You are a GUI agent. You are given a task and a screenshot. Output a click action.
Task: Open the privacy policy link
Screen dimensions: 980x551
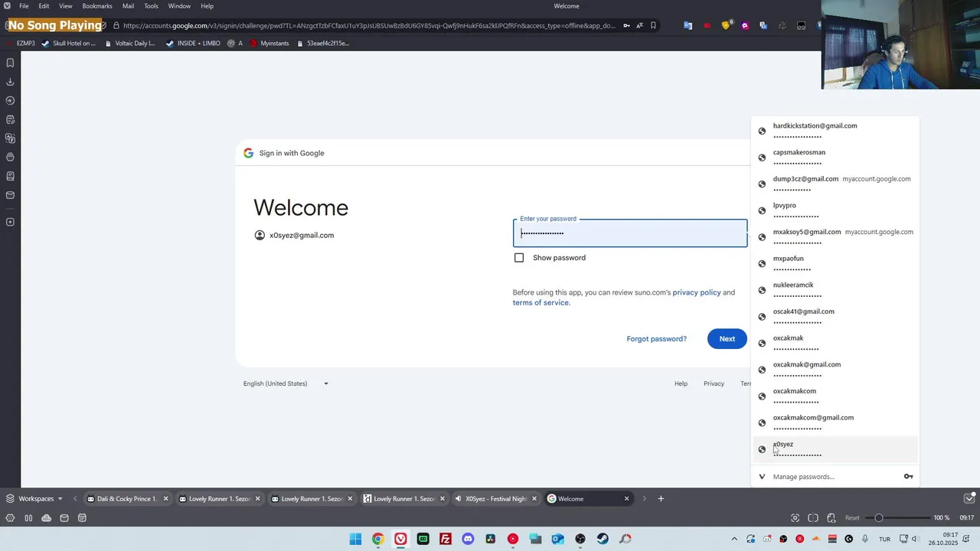click(x=697, y=292)
